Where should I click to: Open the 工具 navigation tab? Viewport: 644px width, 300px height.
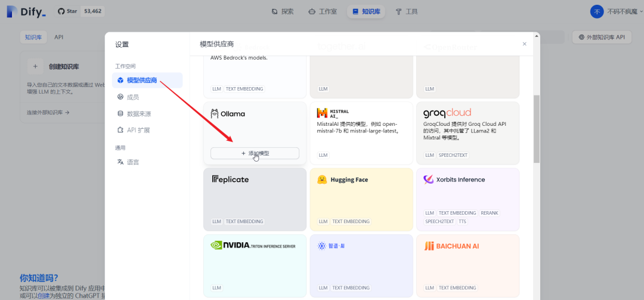[x=407, y=11]
